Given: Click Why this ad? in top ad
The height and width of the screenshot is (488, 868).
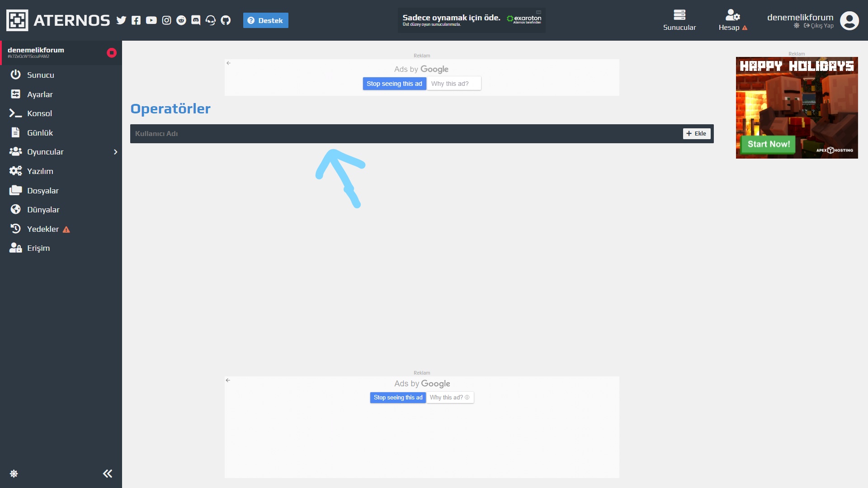Looking at the screenshot, I should (x=454, y=84).
